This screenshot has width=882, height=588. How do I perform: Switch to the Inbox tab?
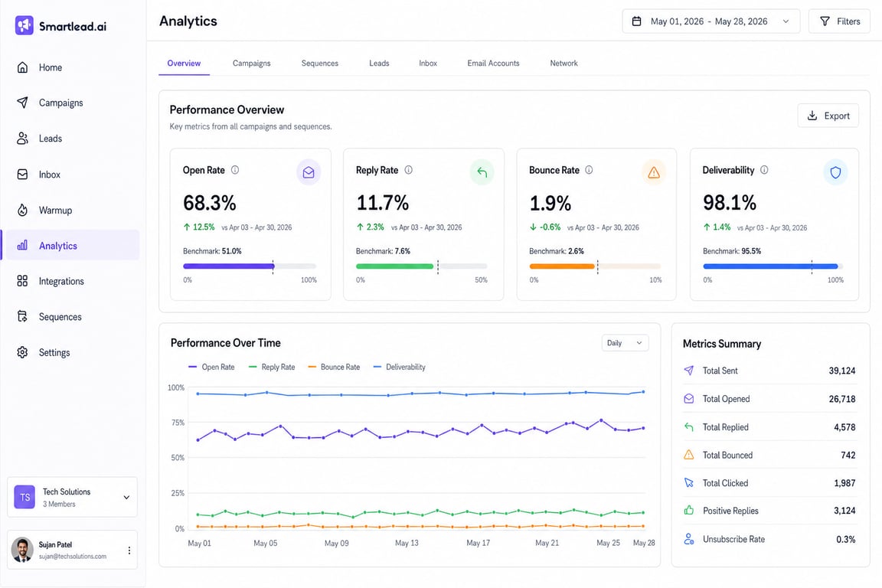tap(428, 63)
